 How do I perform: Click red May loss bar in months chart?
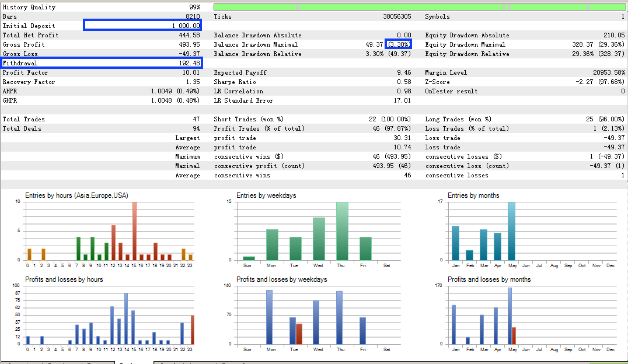click(514, 335)
